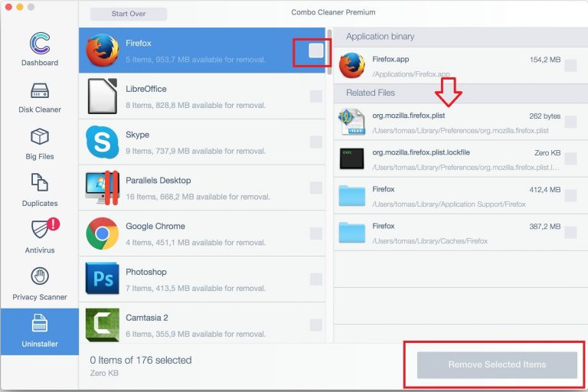Click the yellow minimize window button
588x392 pixels.
[x=20, y=7]
